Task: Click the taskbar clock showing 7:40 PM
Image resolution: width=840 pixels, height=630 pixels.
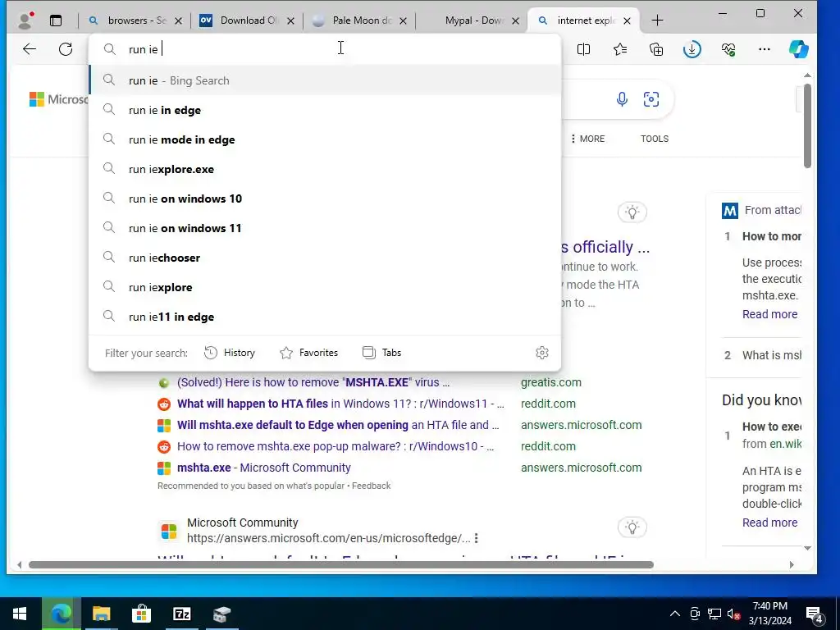Action: (x=769, y=614)
